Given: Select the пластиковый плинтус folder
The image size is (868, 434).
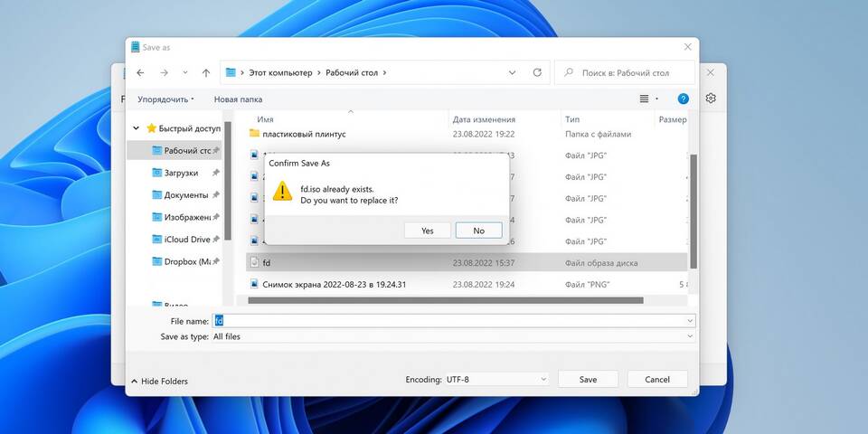Looking at the screenshot, I should coord(304,134).
